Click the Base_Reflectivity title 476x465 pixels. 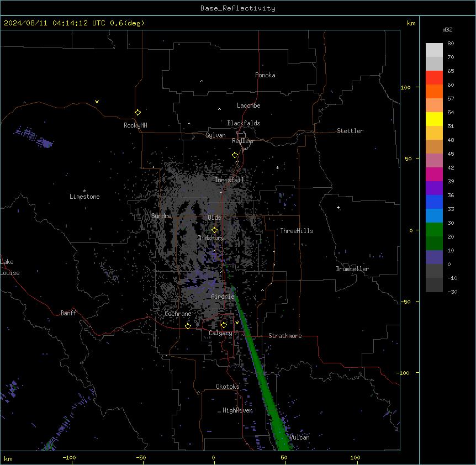[238, 8]
